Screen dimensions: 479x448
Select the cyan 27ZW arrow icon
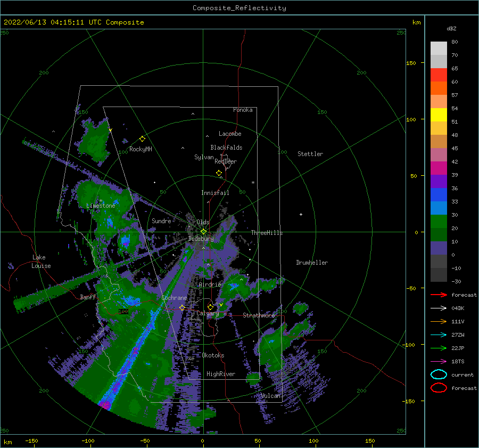pyautogui.click(x=439, y=335)
